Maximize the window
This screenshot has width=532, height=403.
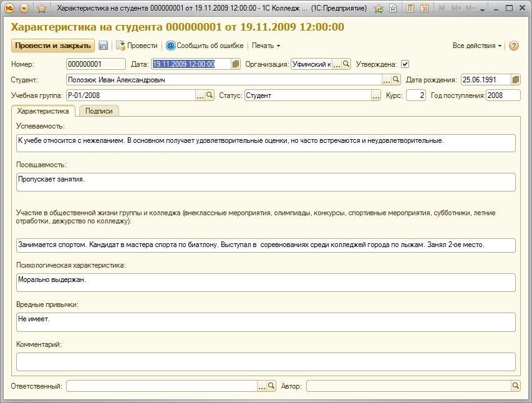pos(509,8)
